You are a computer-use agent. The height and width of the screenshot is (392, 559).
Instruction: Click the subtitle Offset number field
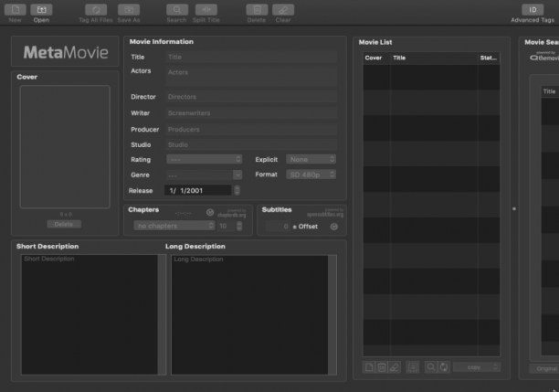click(278, 226)
